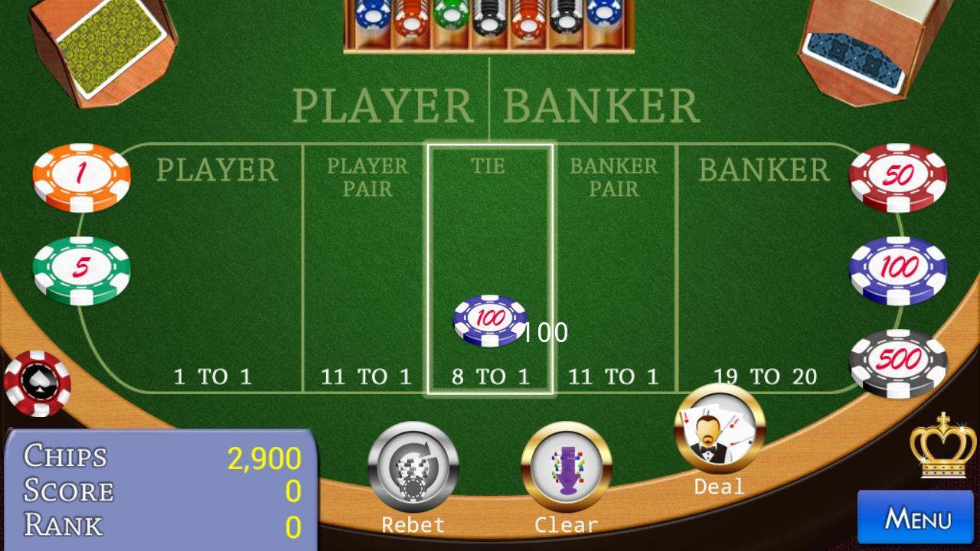
Task: Clear bets with the Clear icon
Action: (566, 468)
